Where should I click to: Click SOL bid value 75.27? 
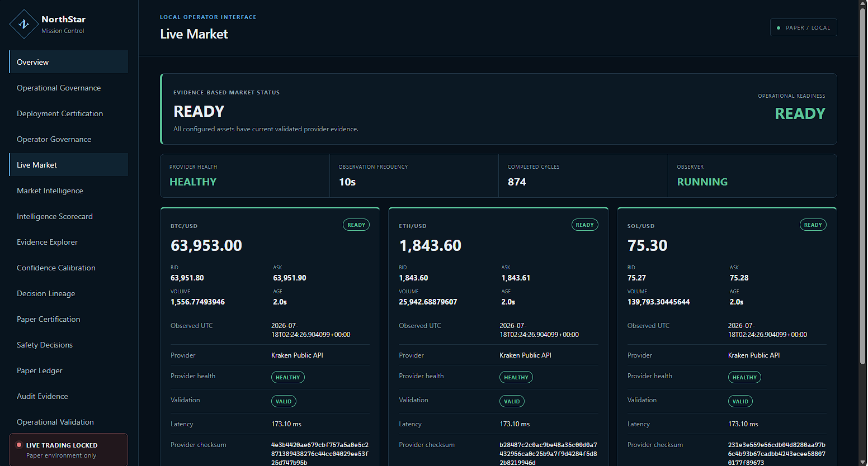tap(636, 278)
